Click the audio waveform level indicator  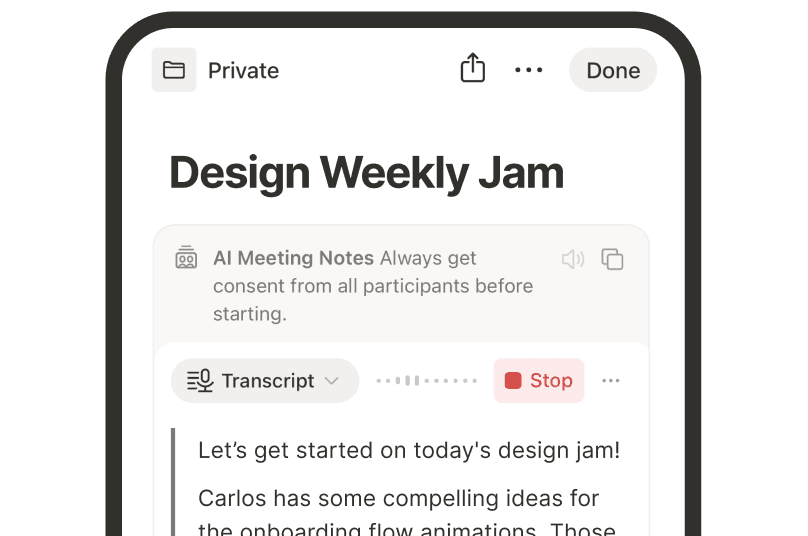[427, 381]
